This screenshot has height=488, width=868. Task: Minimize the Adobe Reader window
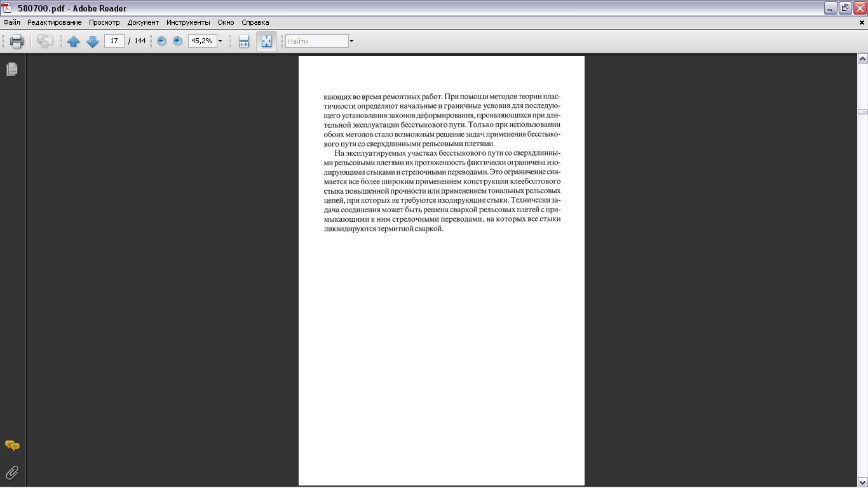pyautogui.click(x=831, y=8)
